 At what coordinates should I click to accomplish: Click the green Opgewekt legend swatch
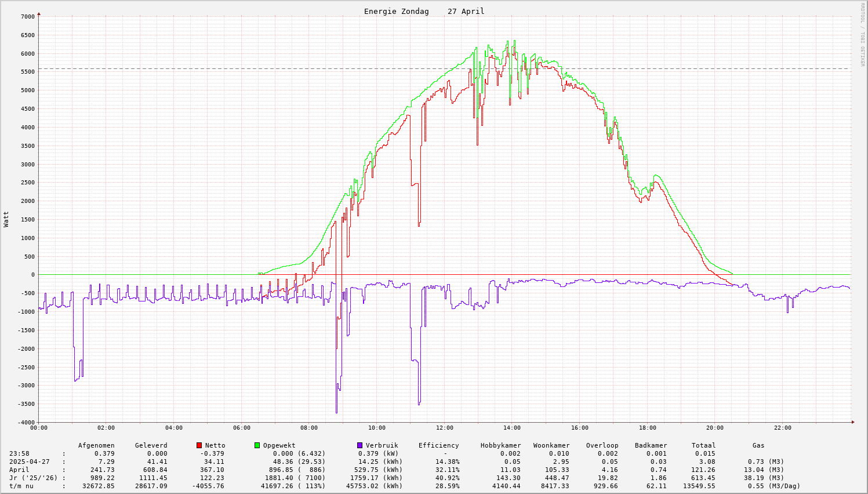(257, 445)
